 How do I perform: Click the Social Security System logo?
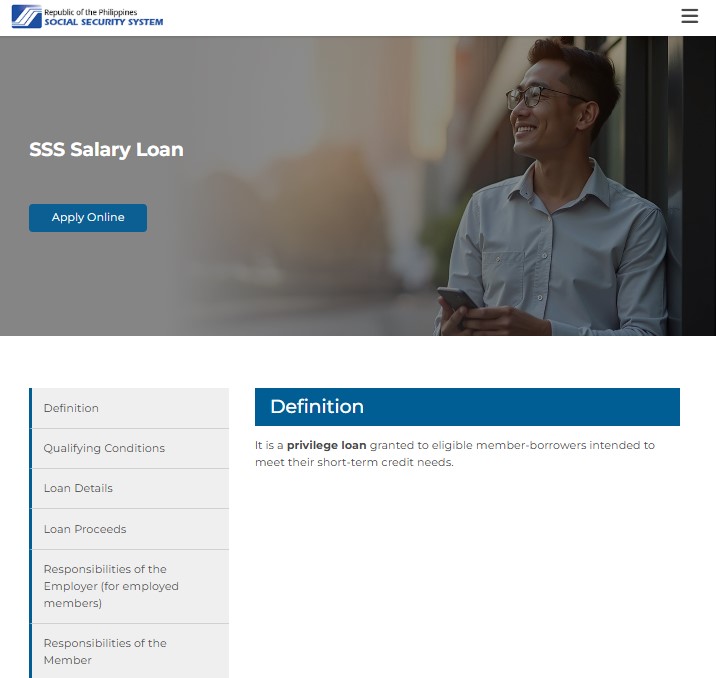click(x=87, y=16)
